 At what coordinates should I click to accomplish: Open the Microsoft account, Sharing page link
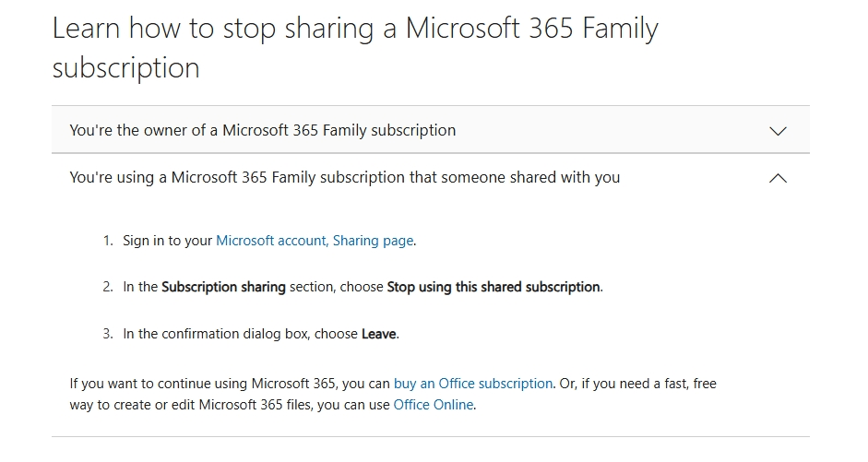[315, 241]
